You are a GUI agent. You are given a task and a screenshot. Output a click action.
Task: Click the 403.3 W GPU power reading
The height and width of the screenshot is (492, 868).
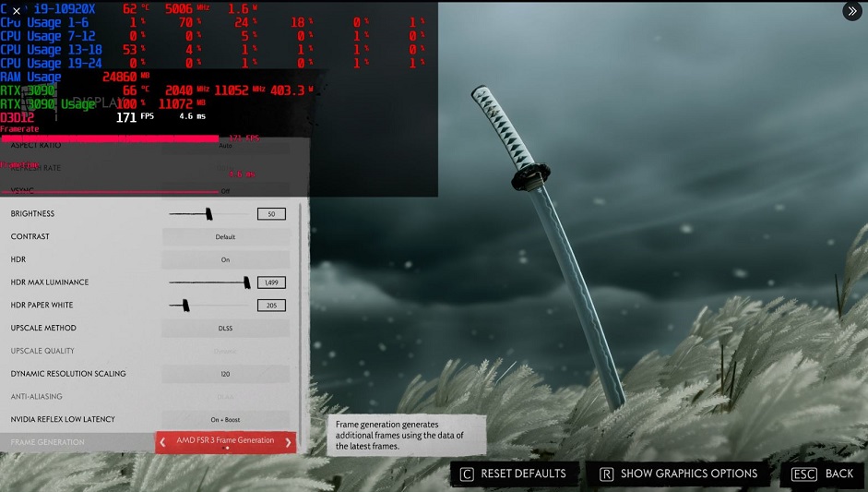(x=291, y=90)
